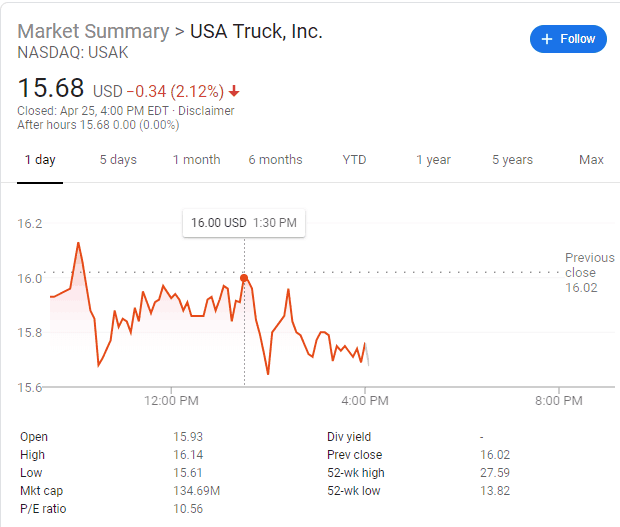This screenshot has height=527, width=620.
Task: Click the 4:00 PM time axis label
Action: coord(365,401)
